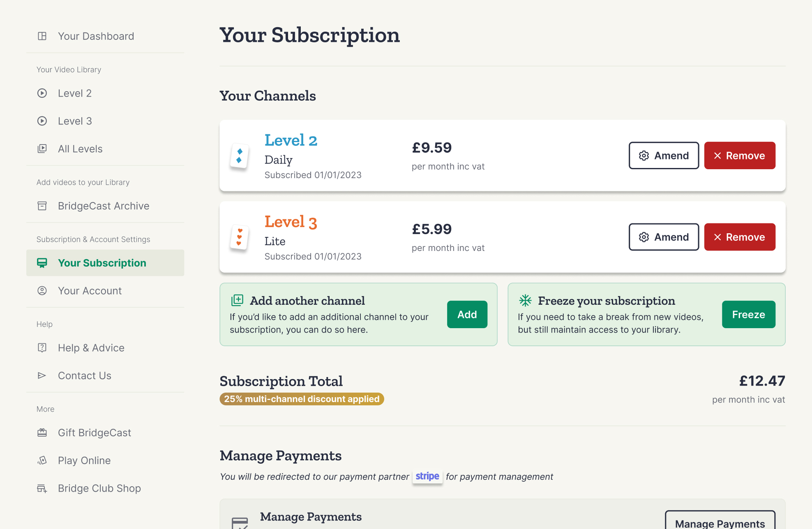Image resolution: width=812 pixels, height=529 pixels.
Task: Click the Level 3 play icon in sidebar
Action: tap(42, 121)
